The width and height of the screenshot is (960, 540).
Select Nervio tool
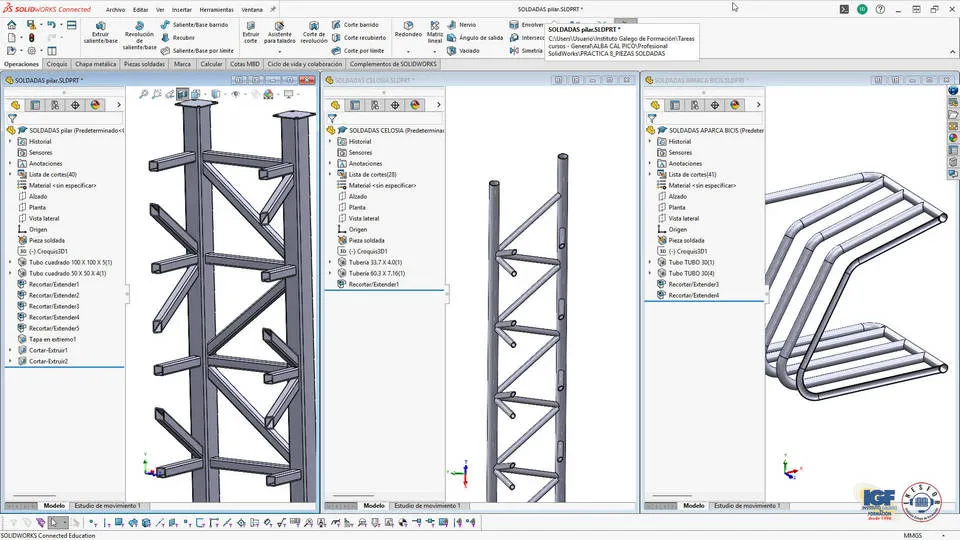tap(462, 24)
